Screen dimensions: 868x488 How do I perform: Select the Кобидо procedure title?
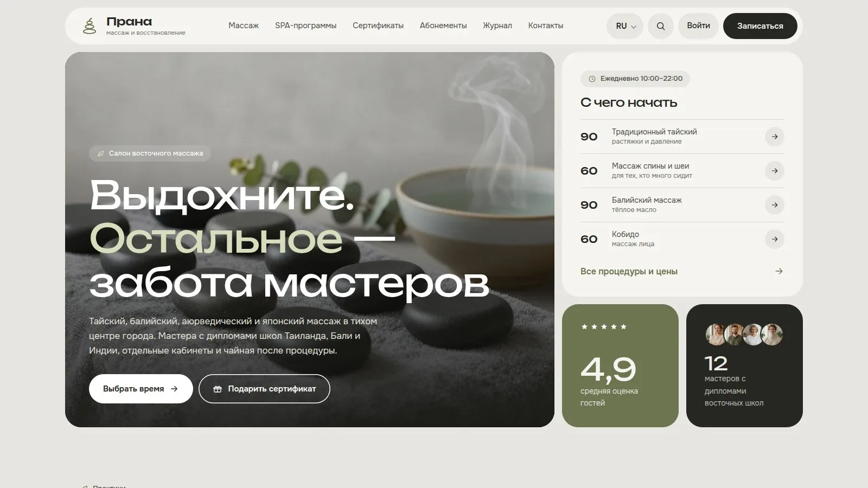[x=626, y=234]
